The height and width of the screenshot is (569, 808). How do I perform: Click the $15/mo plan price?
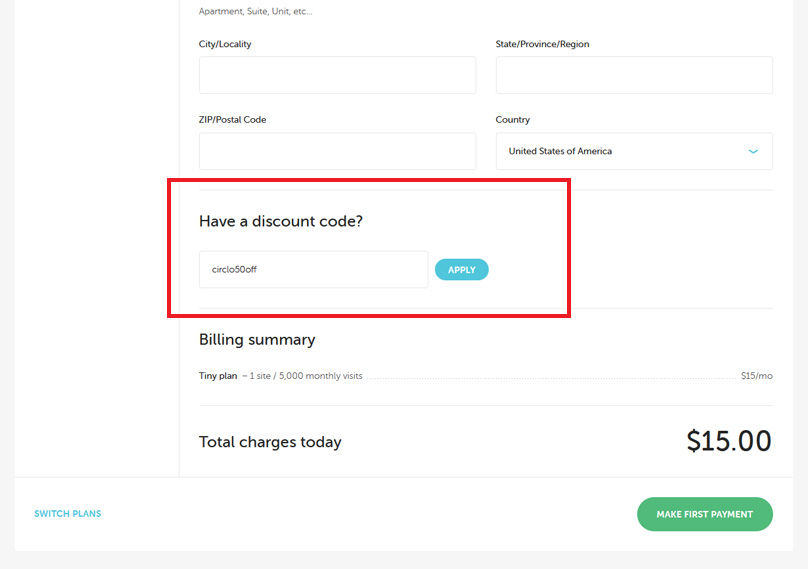coord(756,376)
